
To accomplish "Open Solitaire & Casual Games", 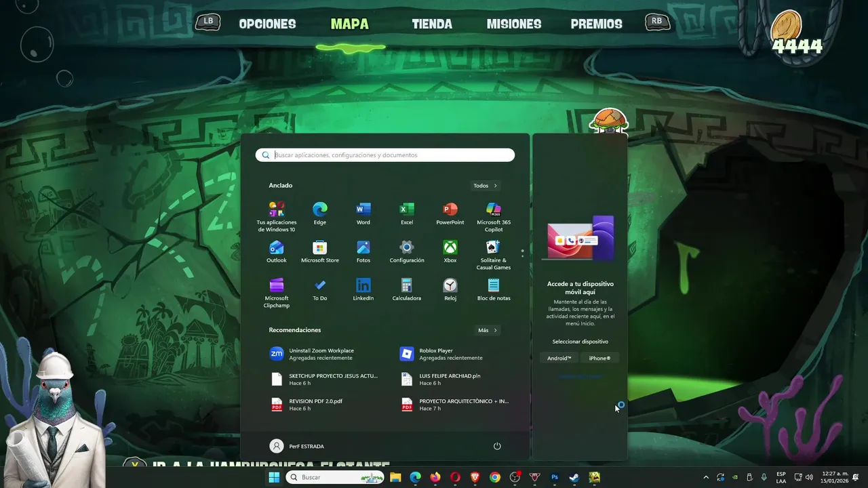I will [x=494, y=255].
